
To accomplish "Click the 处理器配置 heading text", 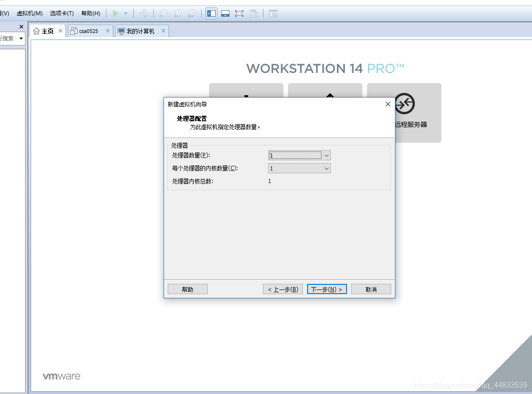I will 192,118.
